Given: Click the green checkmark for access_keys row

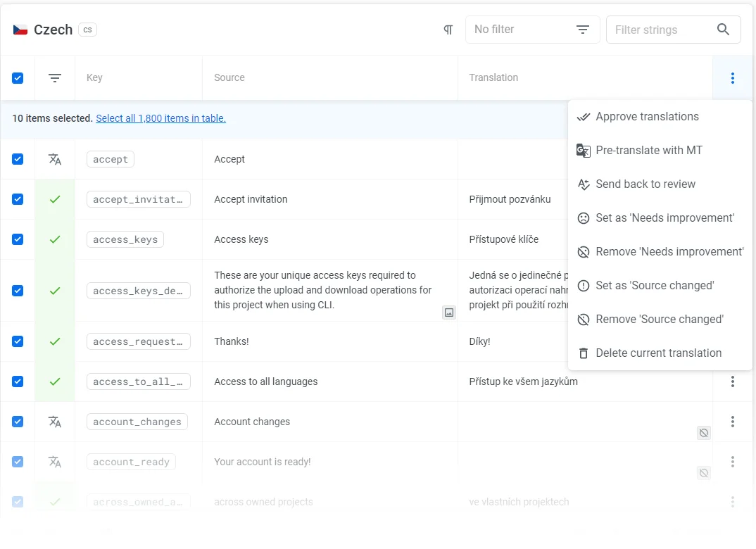Looking at the screenshot, I should (x=55, y=239).
